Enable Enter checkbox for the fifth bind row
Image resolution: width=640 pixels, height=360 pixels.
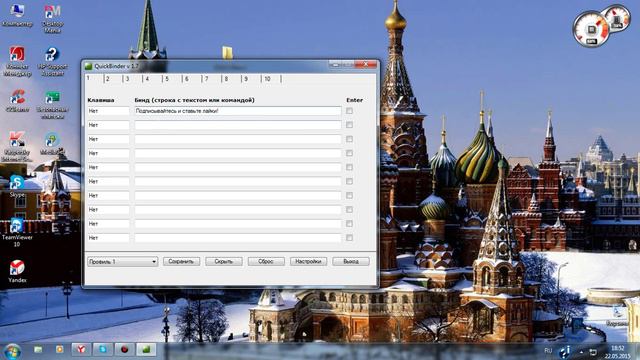(x=349, y=167)
